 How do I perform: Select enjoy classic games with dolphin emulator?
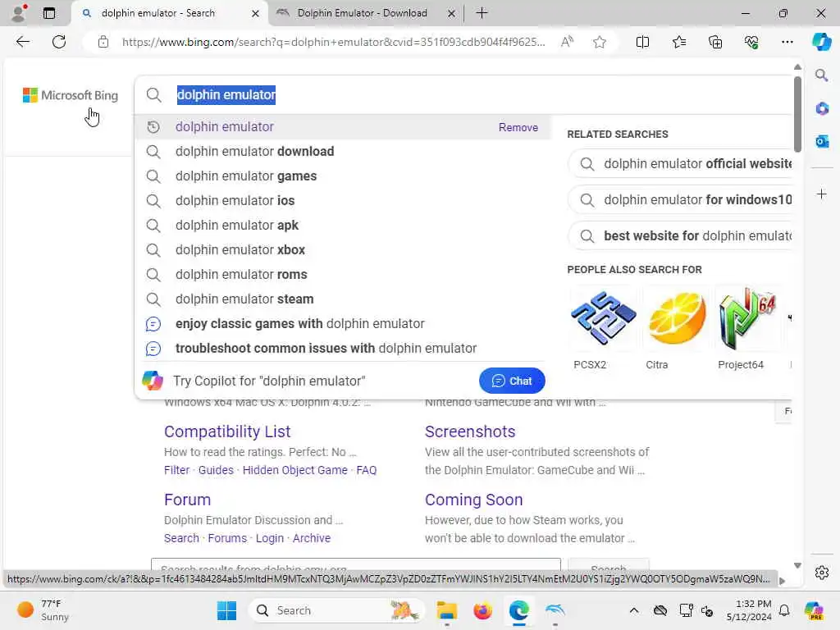pos(343,324)
